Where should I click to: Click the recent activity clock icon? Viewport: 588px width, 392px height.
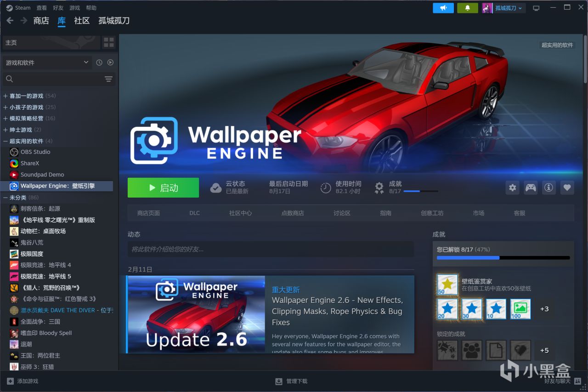99,62
